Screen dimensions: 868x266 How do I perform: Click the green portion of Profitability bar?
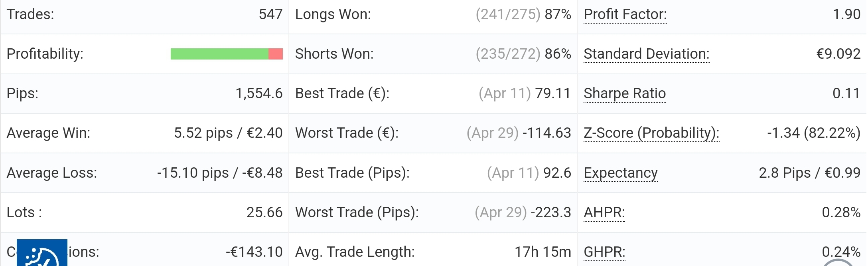[219, 54]
